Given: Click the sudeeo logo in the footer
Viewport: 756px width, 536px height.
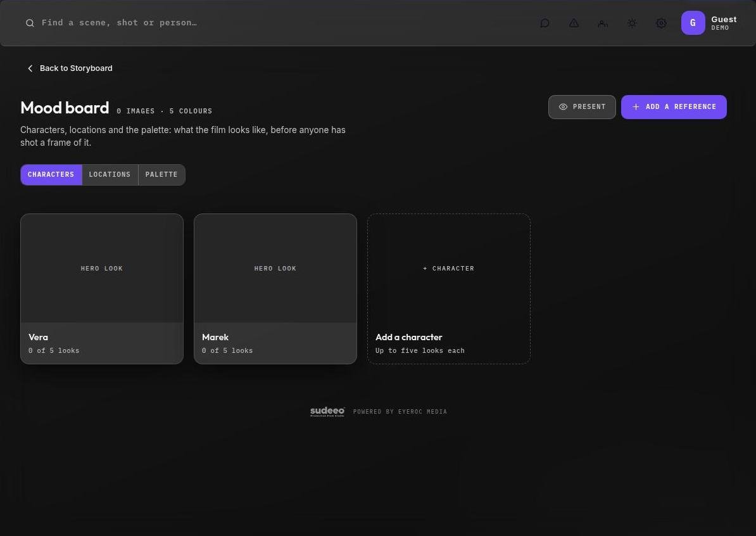Looking at the screenshot, I should (327, 412).
